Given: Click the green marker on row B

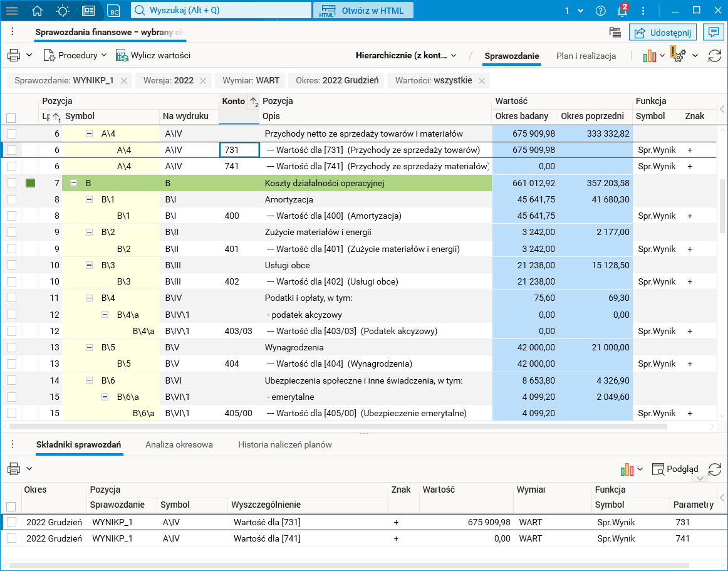Looking at the screenshot, I should [x=30, y=183].
